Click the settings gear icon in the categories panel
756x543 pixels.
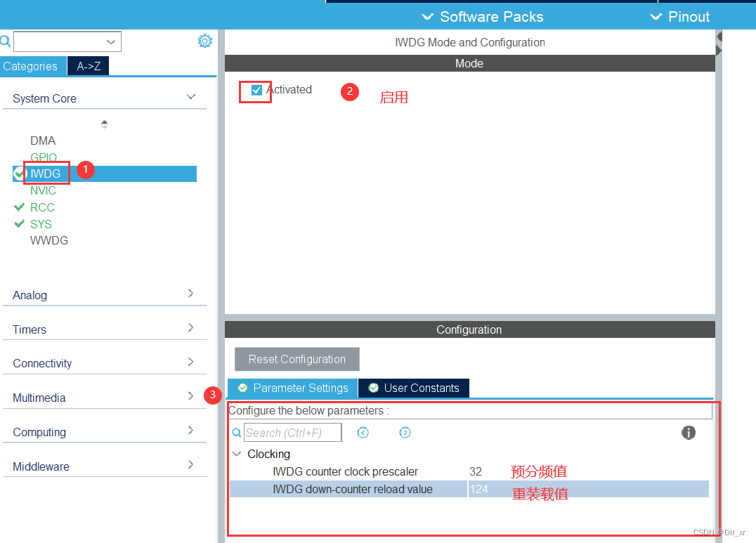(205, 41)
